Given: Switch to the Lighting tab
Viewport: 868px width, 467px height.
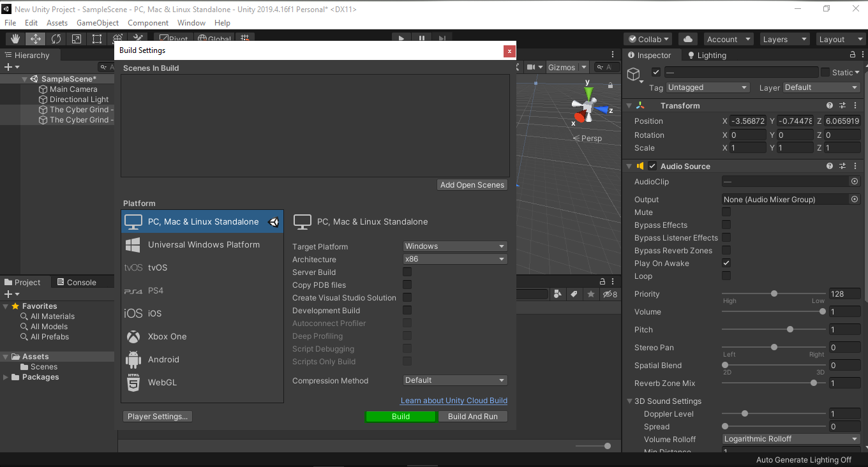Looking at the screenshot, I should (707, 56).
